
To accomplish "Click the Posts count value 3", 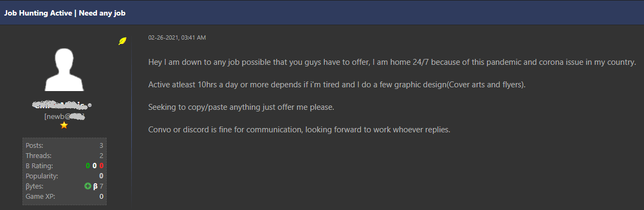I will [101, 145].
